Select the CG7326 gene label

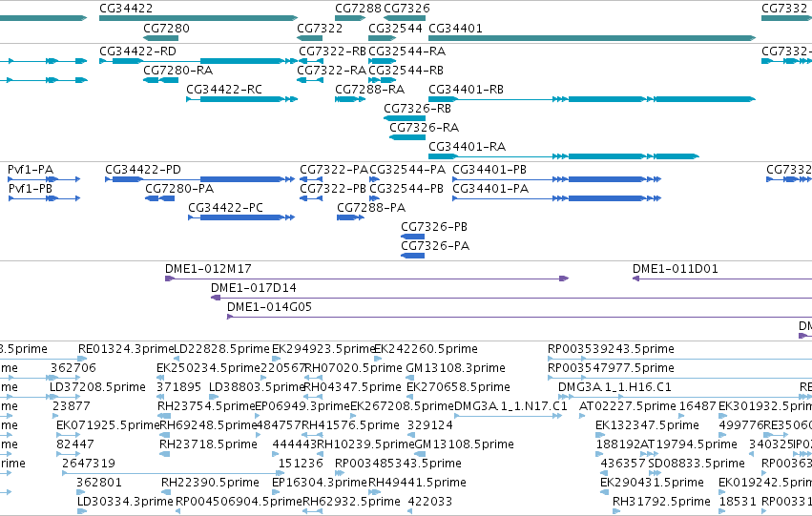[406, 9]
